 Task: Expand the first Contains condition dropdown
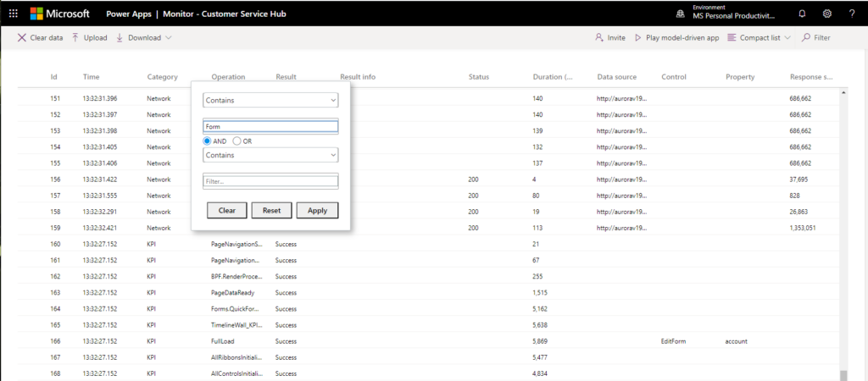tap(270, 100)
